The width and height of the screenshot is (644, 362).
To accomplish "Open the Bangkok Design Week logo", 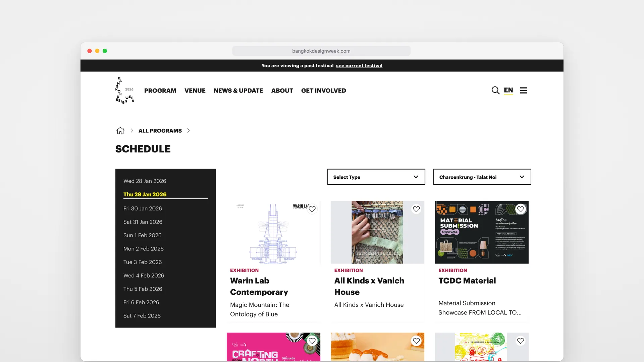I will (x=125, y=90).
